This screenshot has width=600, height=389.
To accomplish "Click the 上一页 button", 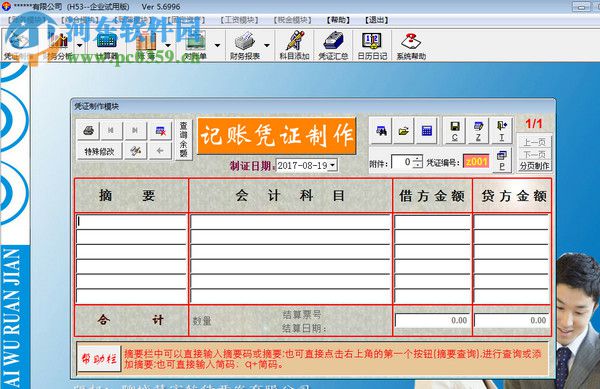I will pyautogui.click(x=534, y=142).
